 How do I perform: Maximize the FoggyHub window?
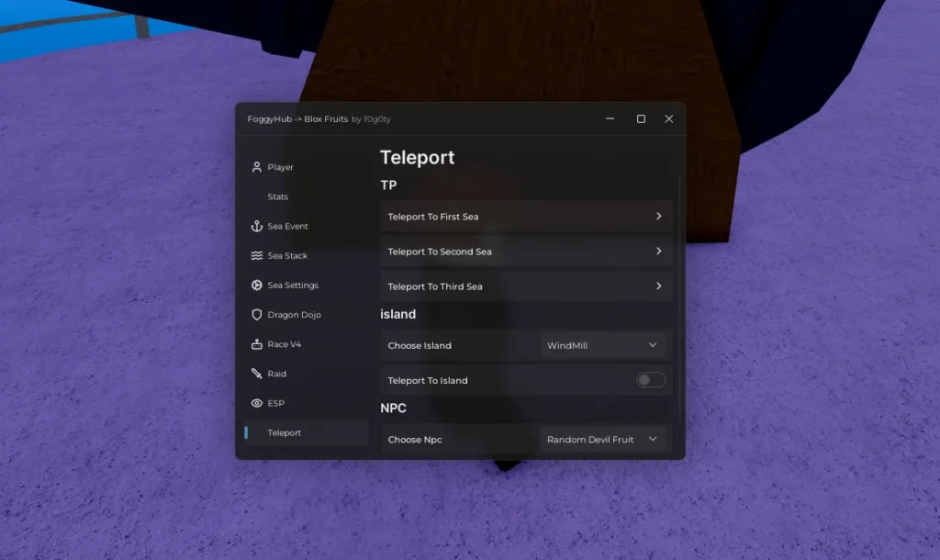click(641, 119)
